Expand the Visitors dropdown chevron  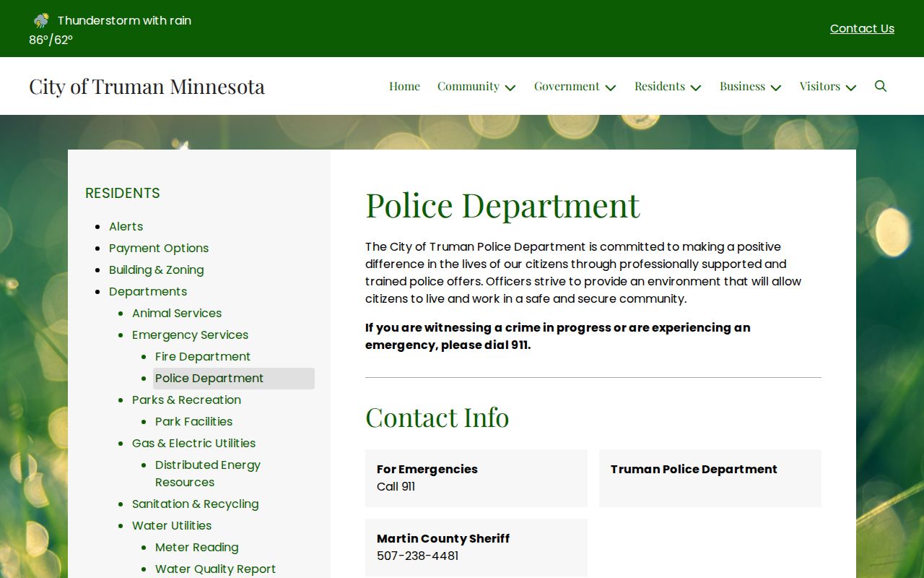(x=851, y=87)
